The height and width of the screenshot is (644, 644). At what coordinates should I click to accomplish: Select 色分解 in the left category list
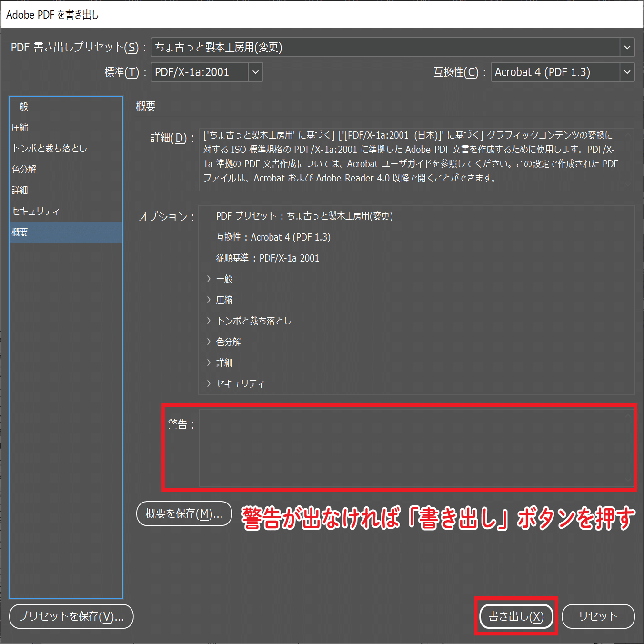(x=66, y=170)
